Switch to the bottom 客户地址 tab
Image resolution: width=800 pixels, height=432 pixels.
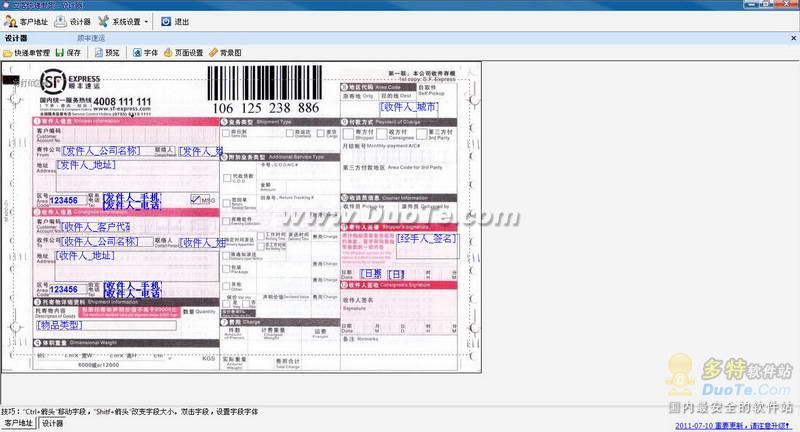point(18,423)
